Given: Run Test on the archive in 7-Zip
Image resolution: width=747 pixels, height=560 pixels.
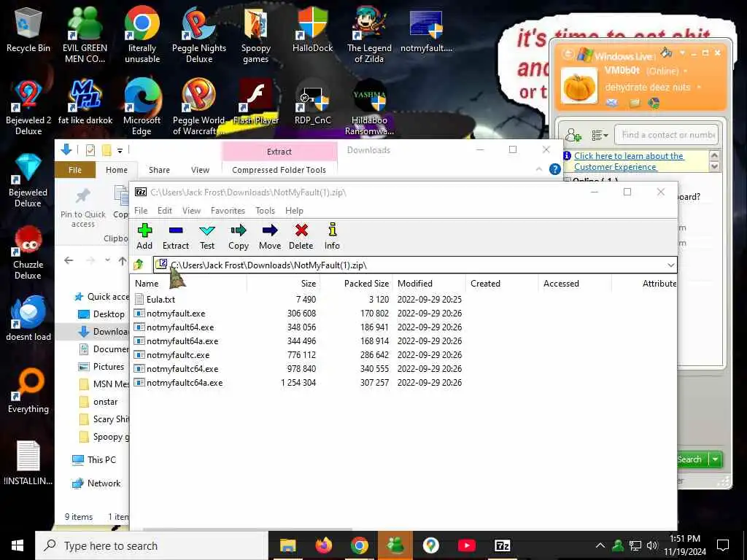Looking at the screenshot, I should tap(206, 236).
